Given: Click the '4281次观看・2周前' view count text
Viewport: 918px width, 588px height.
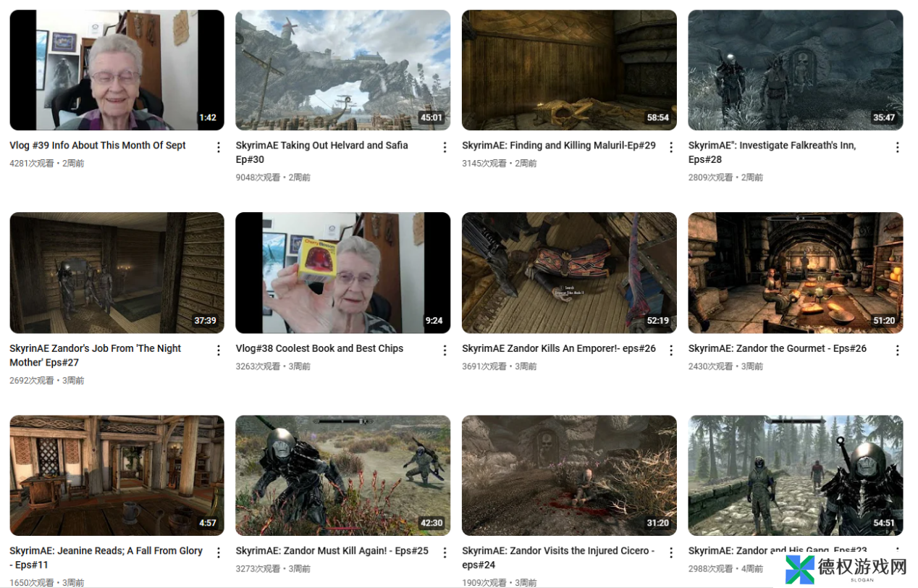Looking at the screenshot, I should pos(47,164).
